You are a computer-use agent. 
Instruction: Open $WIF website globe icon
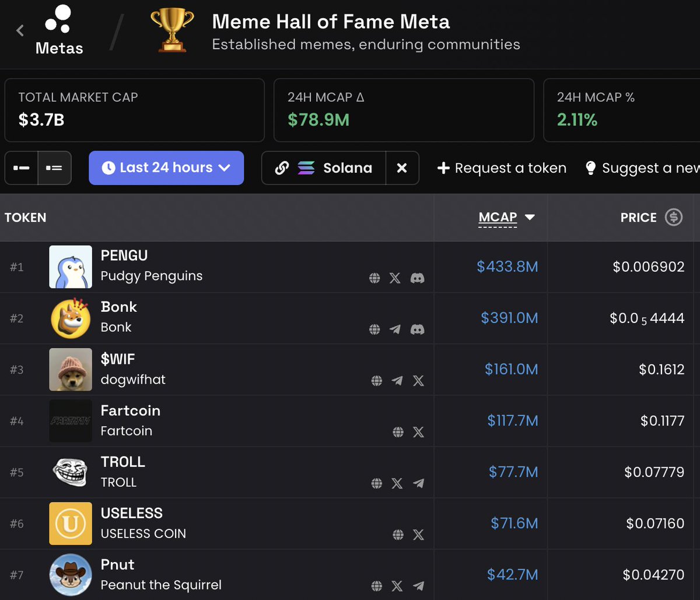click(377, 381)
